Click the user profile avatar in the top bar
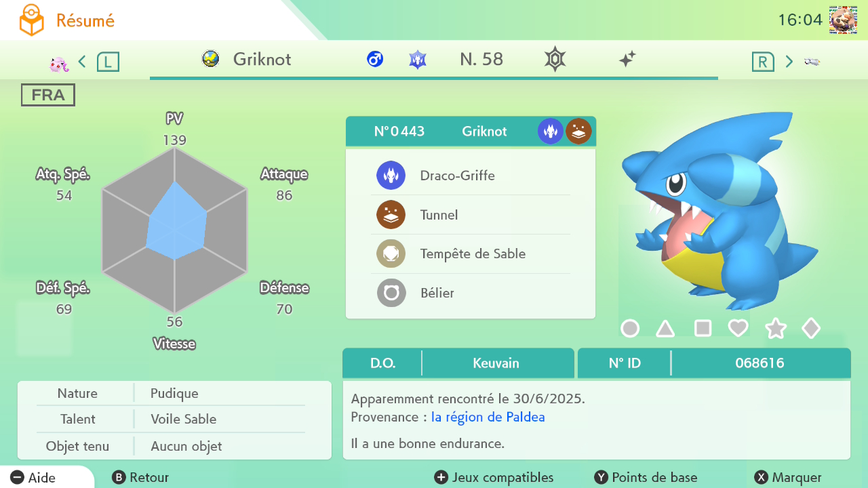 [843, 20]
